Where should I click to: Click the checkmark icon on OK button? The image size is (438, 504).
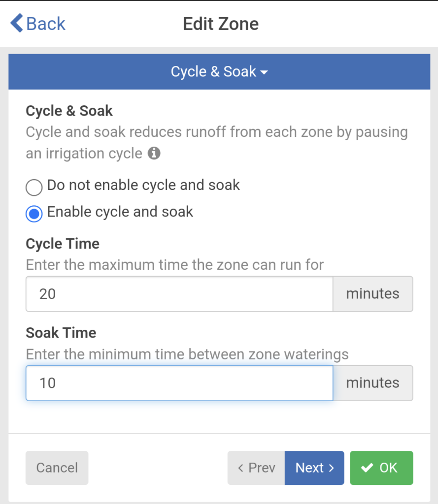pyautogui.click(x=367, y=468)
